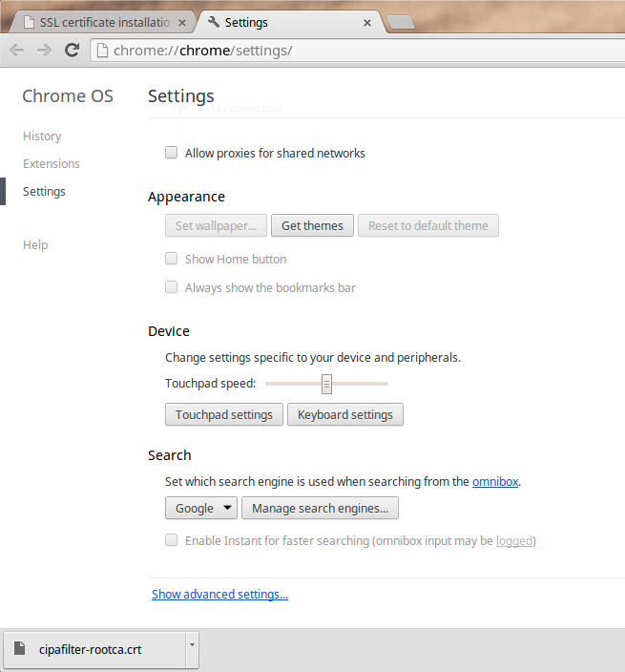The image size is (625, 672).
Task: Open the downloaded cipafilter-rootca.crt file
Action: pos(94,649)
